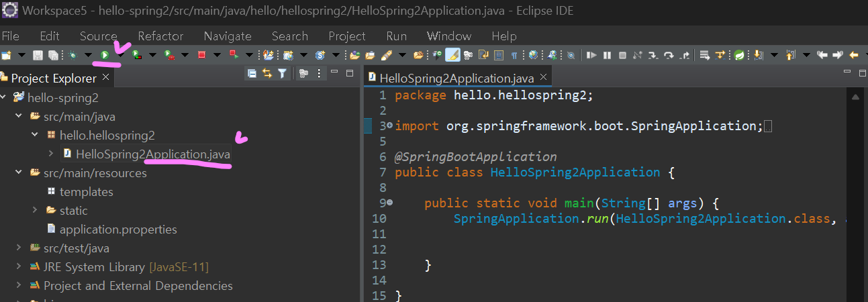Viewport: 868px width, 302px height.
Task: Expand JRE System Library node
Action: pos(19,266)
